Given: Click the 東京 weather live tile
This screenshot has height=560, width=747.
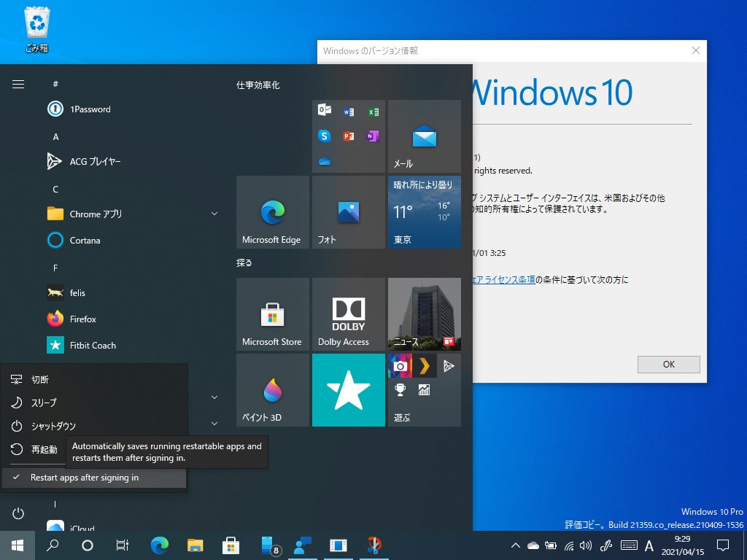Looking at the screenshot, I should (x=424, y=211).
